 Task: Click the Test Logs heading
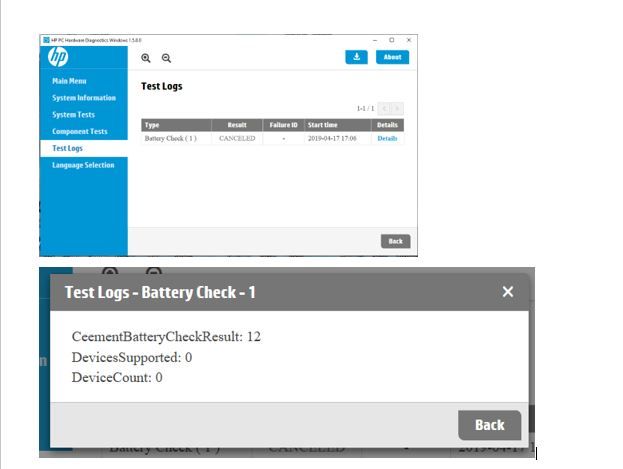162,86
